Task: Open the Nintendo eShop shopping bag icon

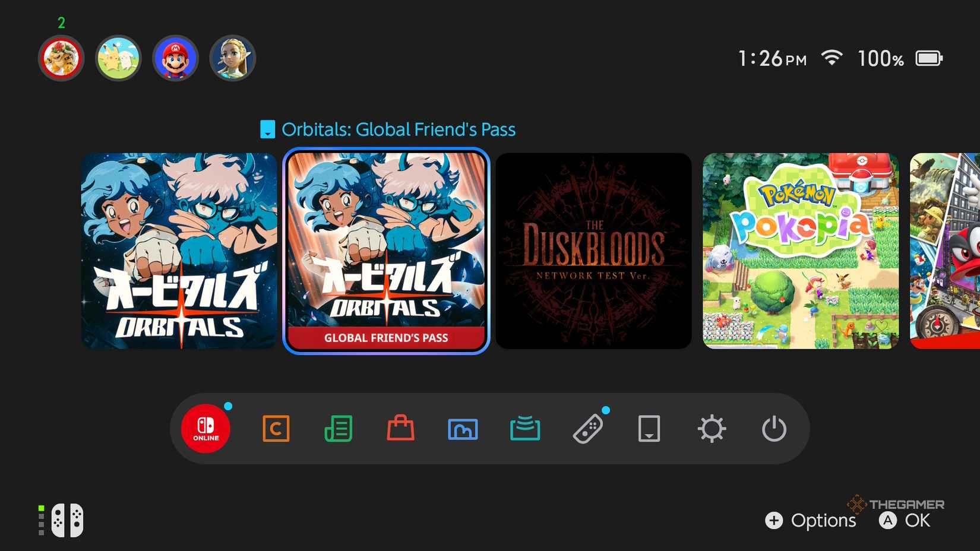Action: 401,427
